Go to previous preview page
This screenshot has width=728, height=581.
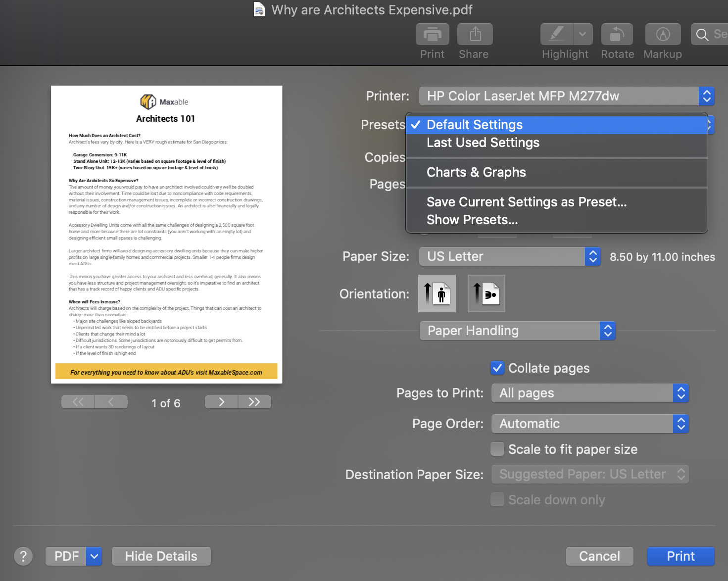[x=111, y=402]
